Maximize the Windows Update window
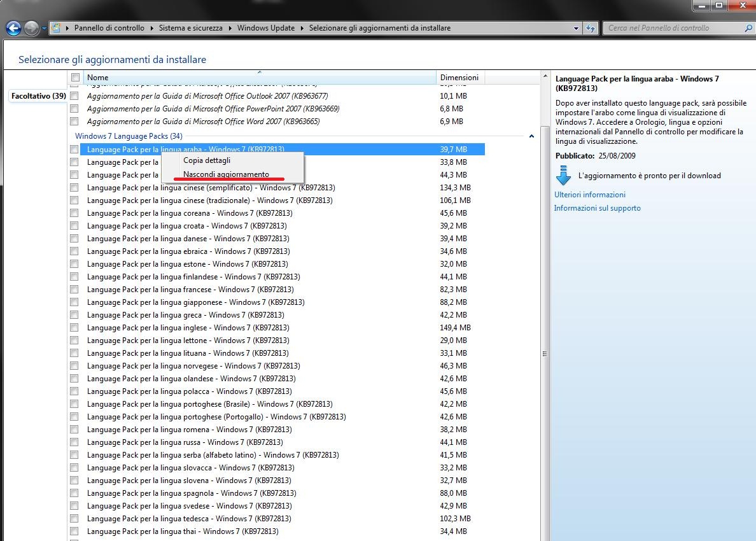Screen dimensions: 756x541 (x=719, y=5)
